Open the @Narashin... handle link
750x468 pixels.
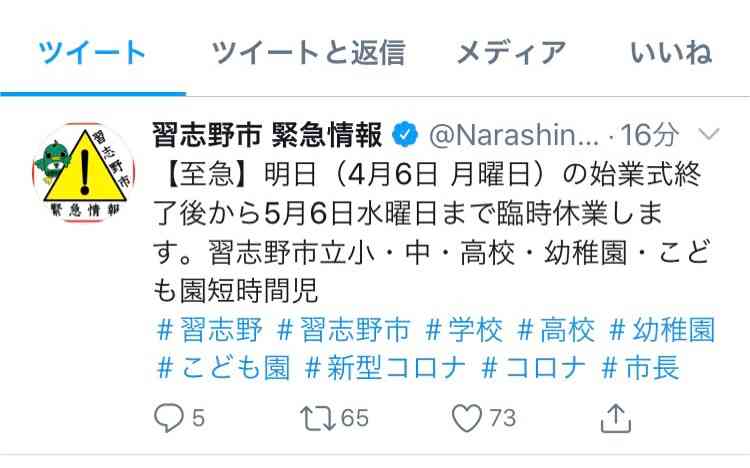click(514, 135)
